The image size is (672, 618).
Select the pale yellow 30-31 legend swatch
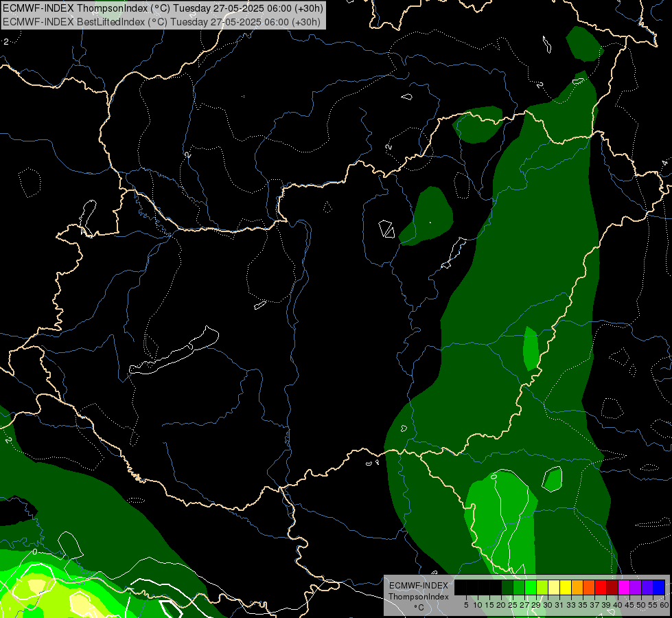pyautogui.click(x=554, y=587)
